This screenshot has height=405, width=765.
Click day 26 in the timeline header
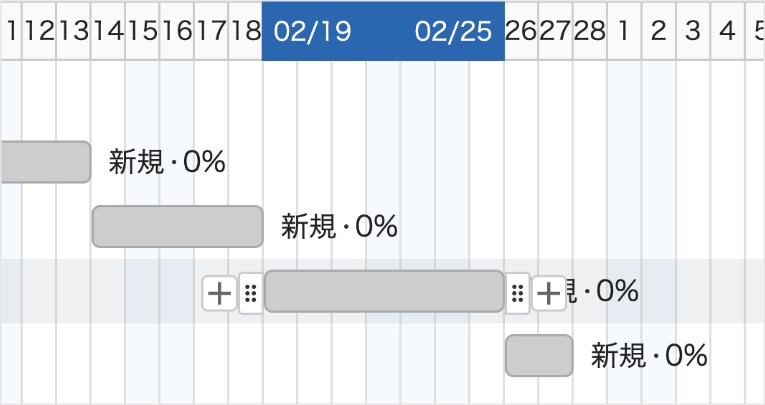coord(521,31)
